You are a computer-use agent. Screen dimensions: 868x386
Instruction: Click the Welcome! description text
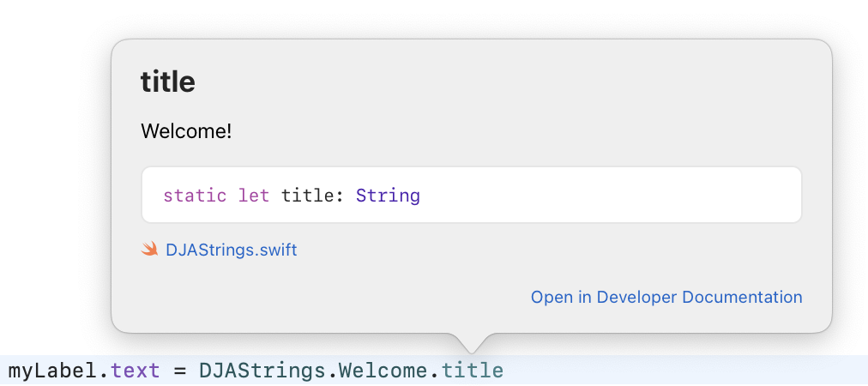[x=187, y=132]
